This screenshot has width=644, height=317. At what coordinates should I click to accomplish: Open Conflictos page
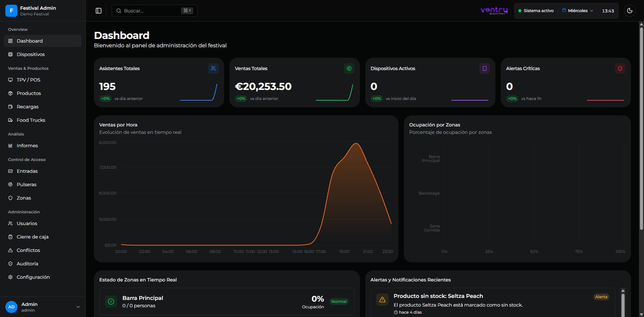[43, 250]
